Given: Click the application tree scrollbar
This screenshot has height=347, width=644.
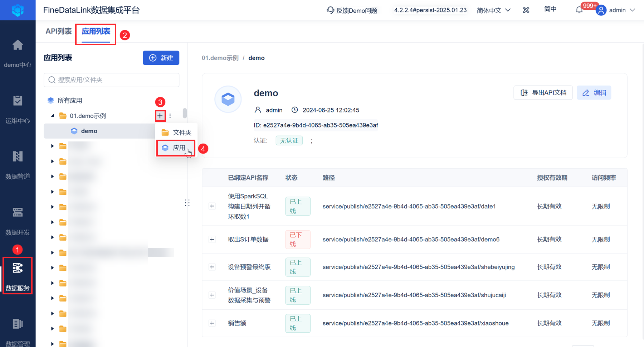Looking at the screenshot, I should (x=185, y=113).
